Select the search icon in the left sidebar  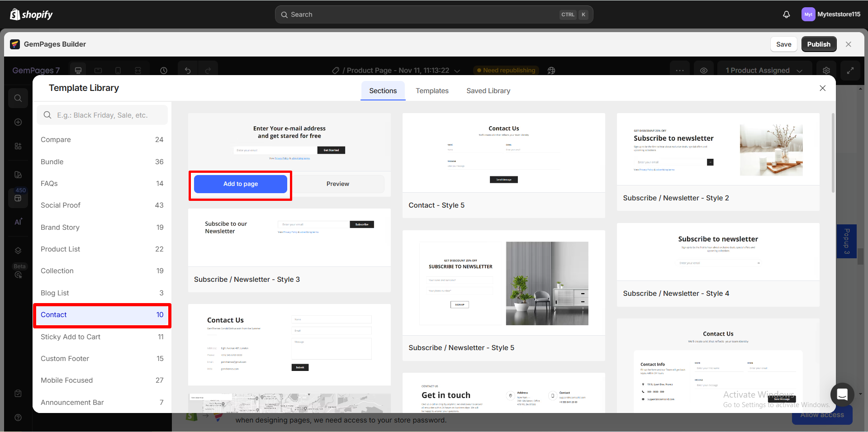pos(18,98)
